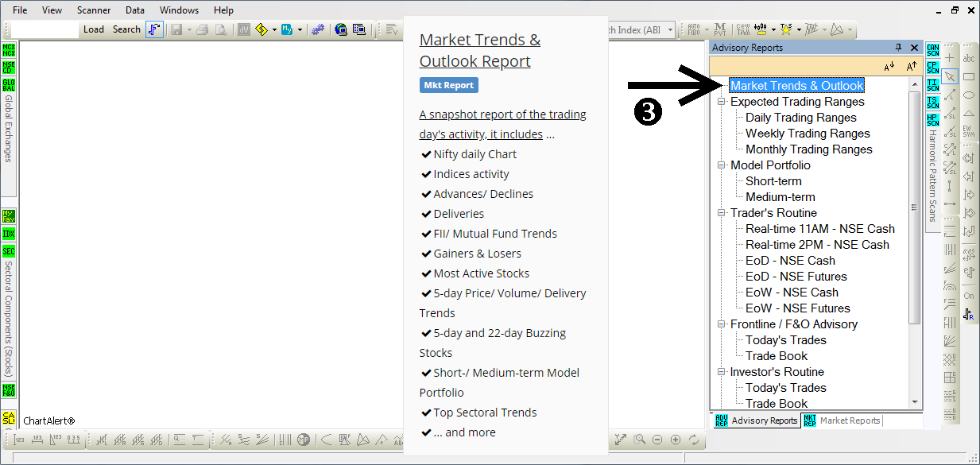Image resolution: width=980 pixels, height=465 pixels.
Task: Open the Index (AB) combo box dropdown
Action: (x=670, y=29)
